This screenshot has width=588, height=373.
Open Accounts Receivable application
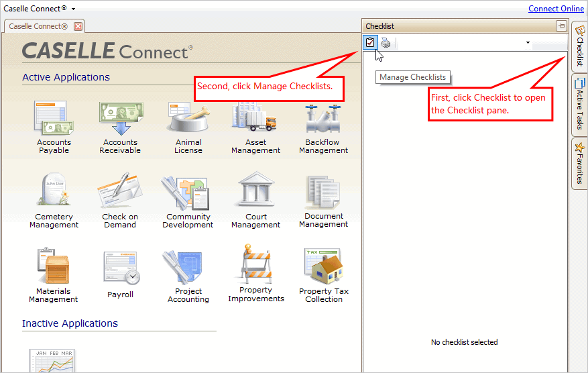(120, 127)
